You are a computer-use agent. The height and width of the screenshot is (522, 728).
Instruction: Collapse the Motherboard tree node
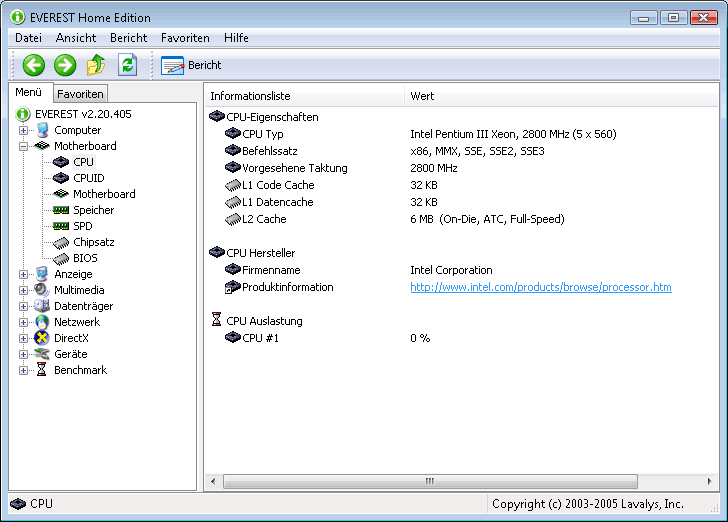(23, 146)
